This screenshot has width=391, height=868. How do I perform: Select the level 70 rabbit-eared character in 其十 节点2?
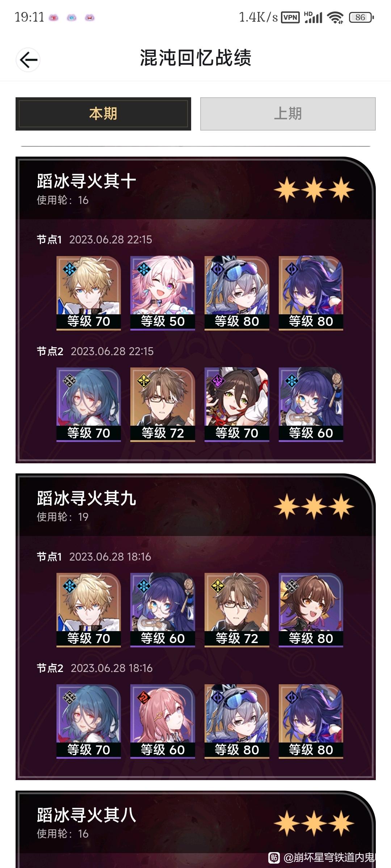[237, 404]
